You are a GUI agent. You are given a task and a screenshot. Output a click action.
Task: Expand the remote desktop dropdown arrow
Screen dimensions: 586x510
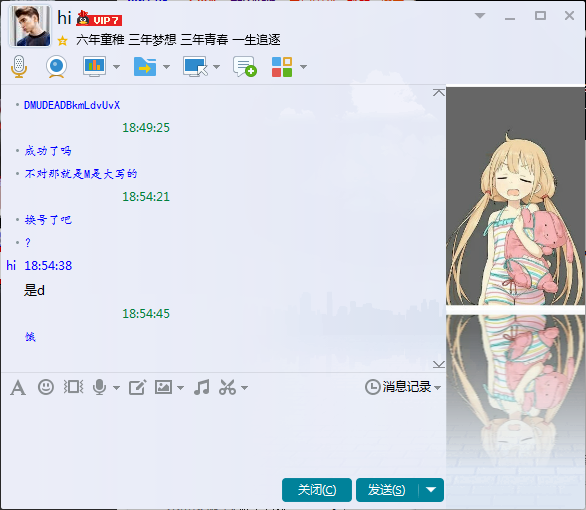coord(216,67)
